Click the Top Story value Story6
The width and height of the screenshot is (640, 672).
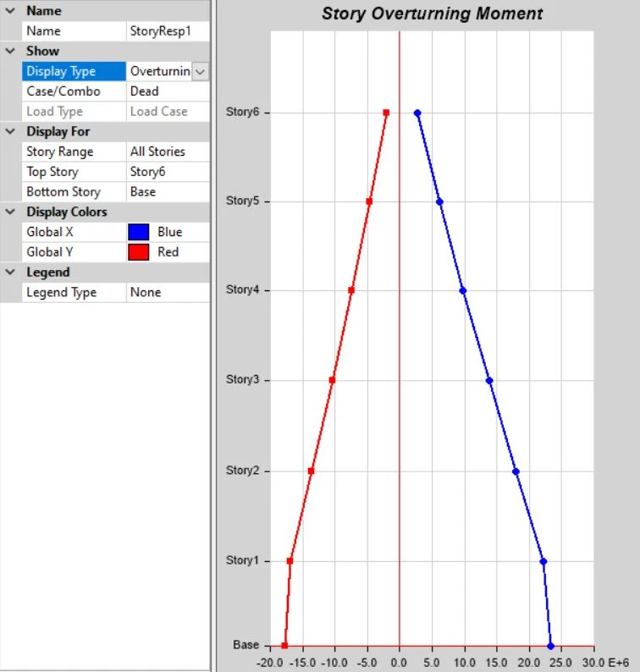pos(167,172)
